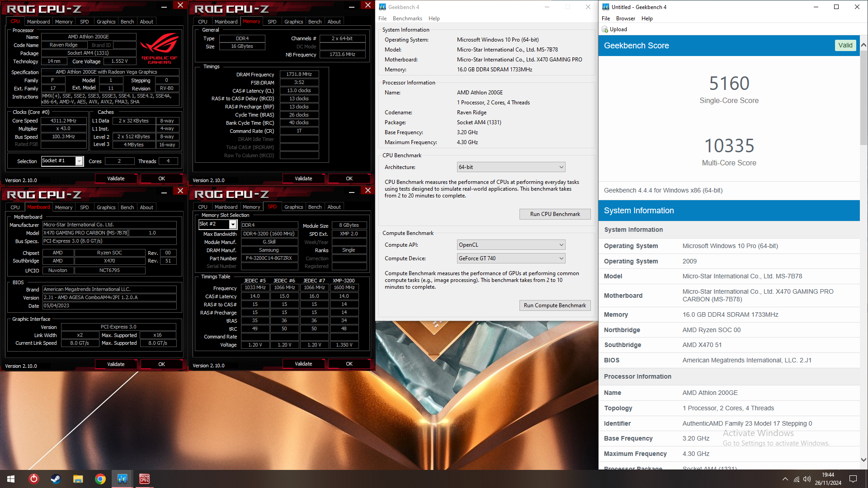
Task: Click the Mainboard Model X470 GAMING PRO CARBON field
Action: click(x=85, y=233)
